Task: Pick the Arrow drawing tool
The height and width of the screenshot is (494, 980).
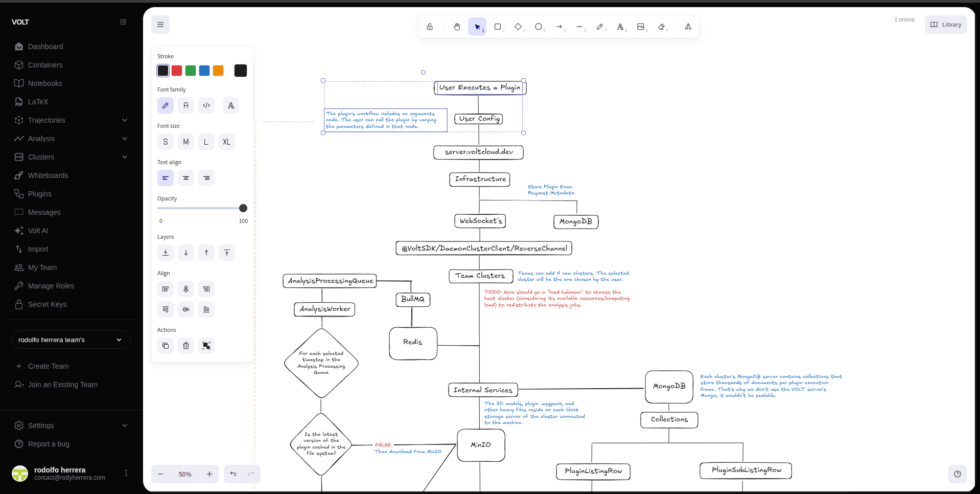Action: (x=559, y=27)
